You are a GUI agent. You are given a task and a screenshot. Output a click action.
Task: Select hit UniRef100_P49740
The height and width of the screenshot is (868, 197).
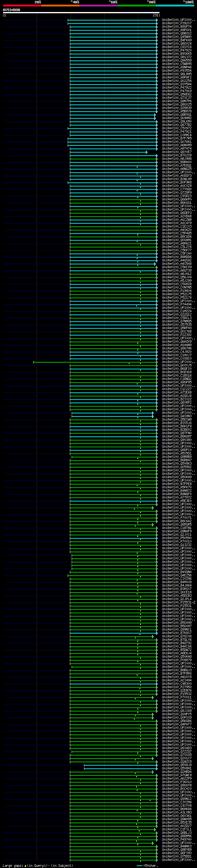[x=176, y=840]
